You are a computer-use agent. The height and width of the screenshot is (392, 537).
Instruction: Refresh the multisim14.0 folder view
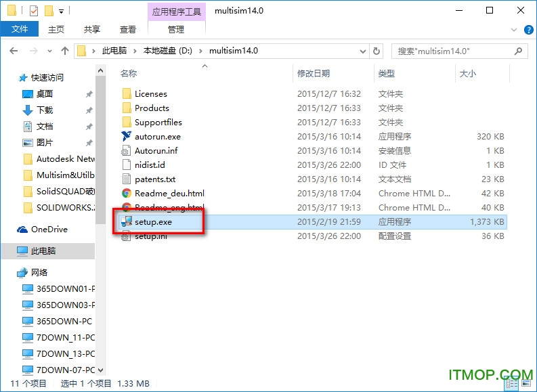click(x=377, y=51)
